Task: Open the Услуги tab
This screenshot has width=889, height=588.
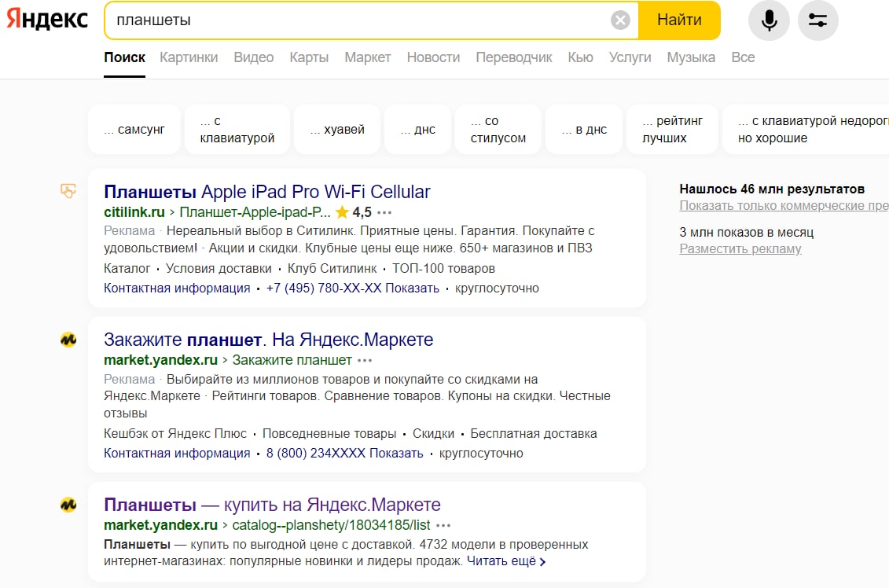Action: pyautogui.click(x=630, y=57)
